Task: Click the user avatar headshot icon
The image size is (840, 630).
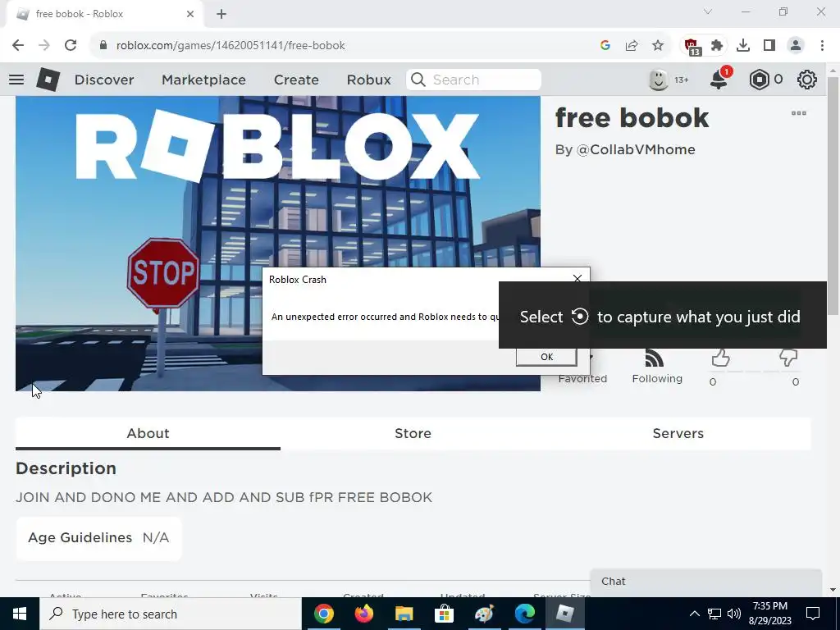Action: pos(659,80)
